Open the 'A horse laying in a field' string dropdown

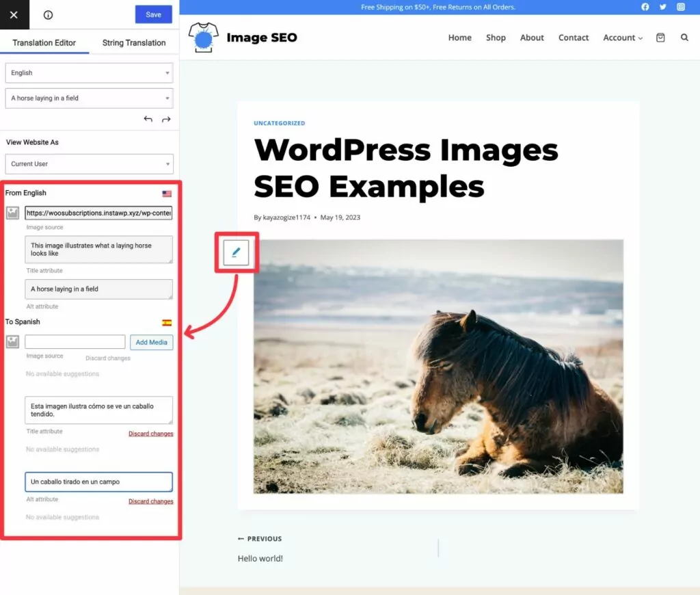coord(90,98)
